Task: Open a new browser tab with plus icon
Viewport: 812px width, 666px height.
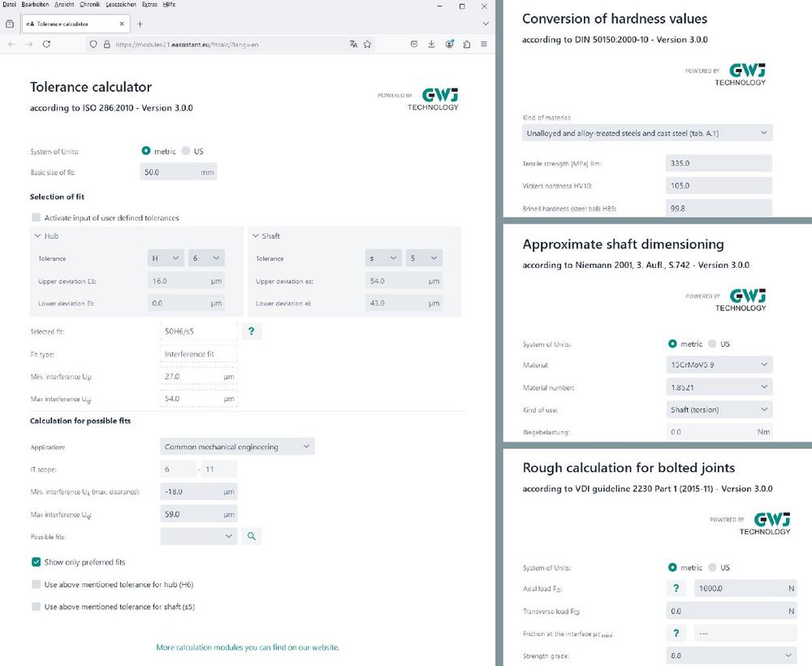Action: [x=140, y=24]
